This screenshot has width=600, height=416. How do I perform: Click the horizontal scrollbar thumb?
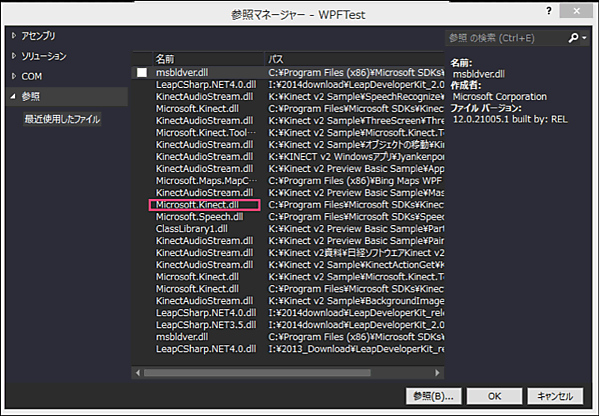point(257,372)
